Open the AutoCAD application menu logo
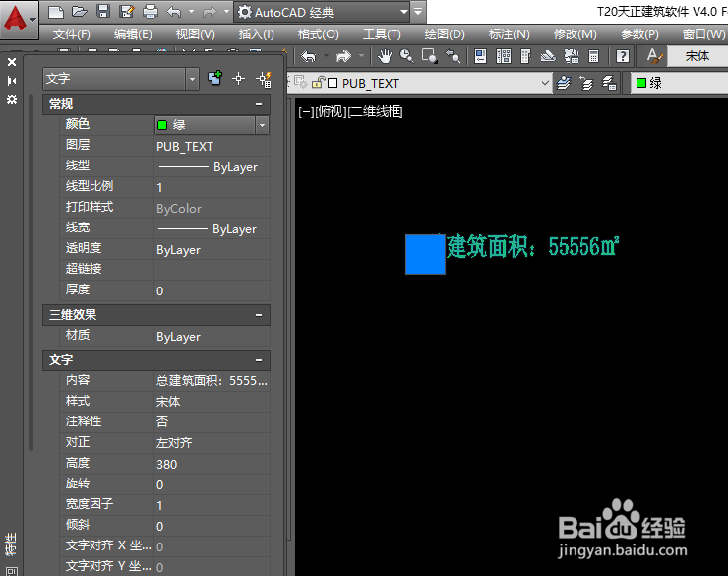 point(19,20)
